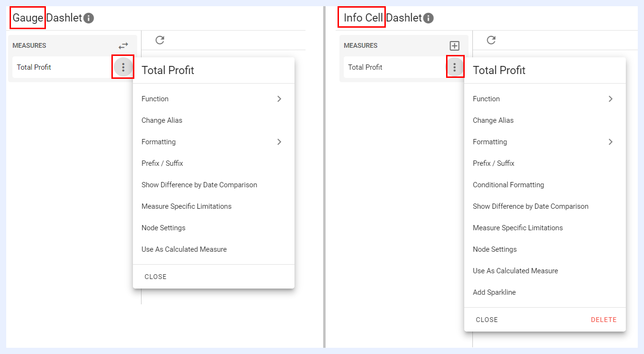Viewport: 644px width, 354px height.
Task: Open Measure Specific Limitations in Gauge menu
Action: coord(213,206)
